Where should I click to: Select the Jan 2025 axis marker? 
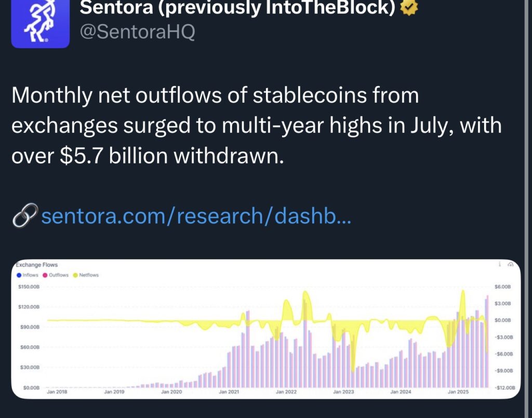458,392
